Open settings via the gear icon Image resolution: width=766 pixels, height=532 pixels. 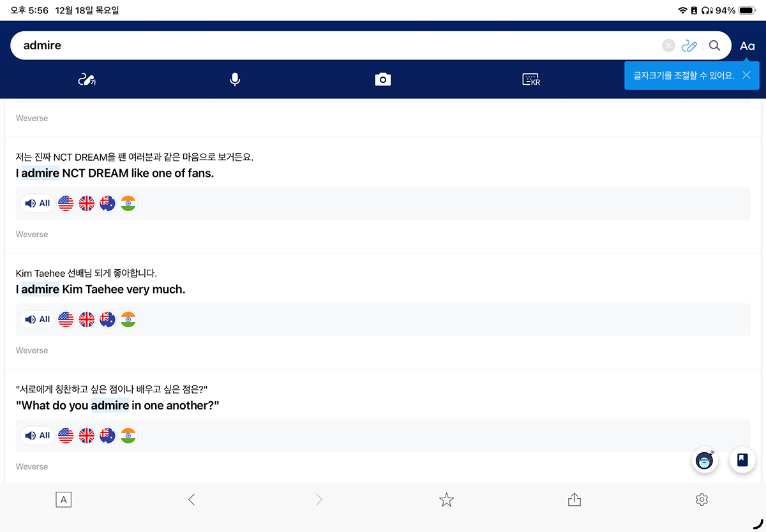point(702,500)
